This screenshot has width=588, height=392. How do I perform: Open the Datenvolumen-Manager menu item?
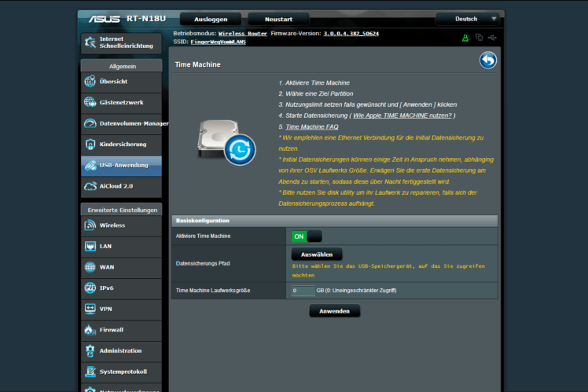click(x=122, y=123)
